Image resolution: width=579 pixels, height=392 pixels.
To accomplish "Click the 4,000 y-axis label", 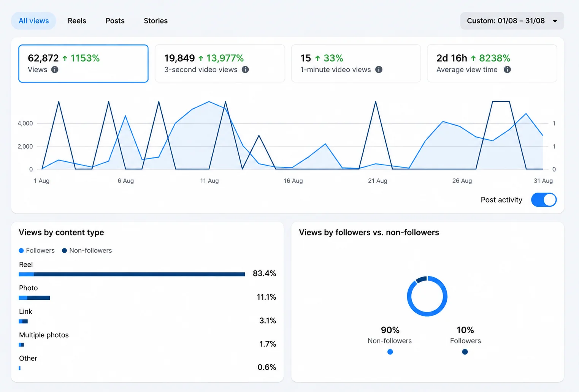I will 25,123.
